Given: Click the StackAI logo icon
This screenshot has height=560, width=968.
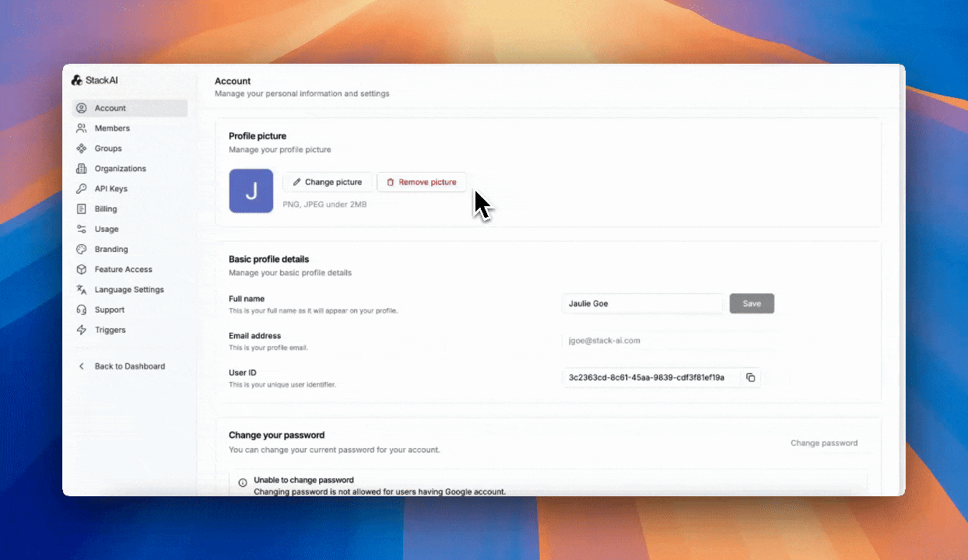Looking at the screenshot, I should coord(76,80).
